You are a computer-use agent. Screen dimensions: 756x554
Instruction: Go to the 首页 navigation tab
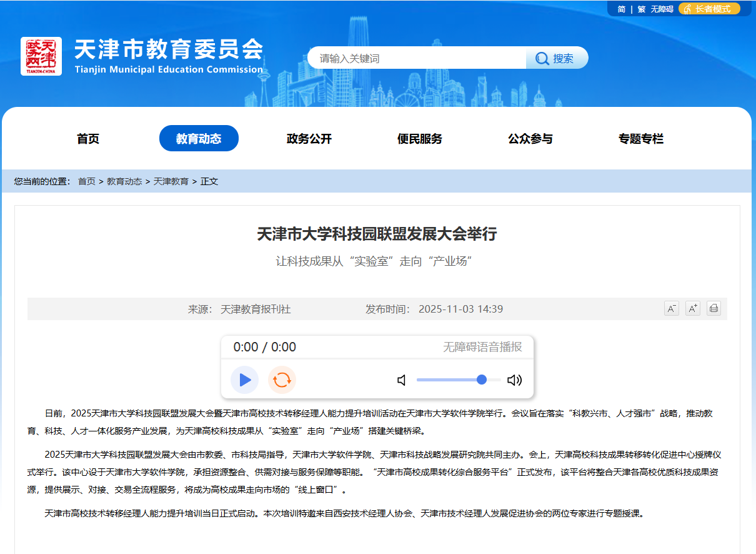pyautogui.click(x=88, y=139)
